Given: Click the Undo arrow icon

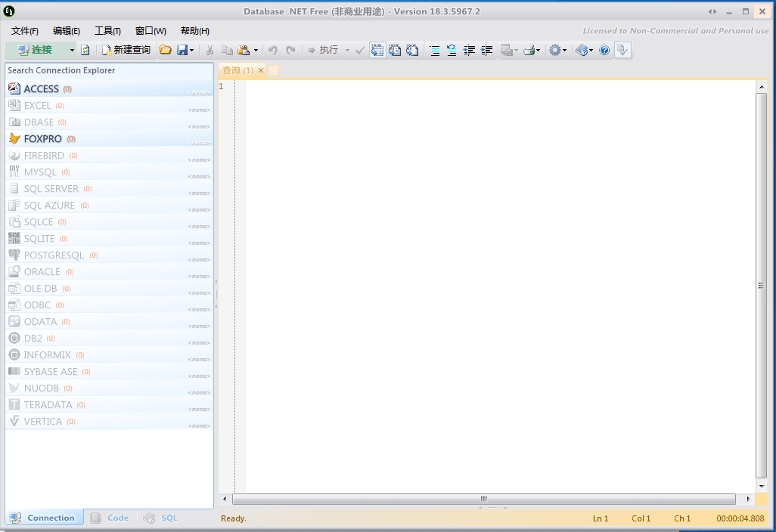Looking at the screenshot, I should (x=272, y=50).
